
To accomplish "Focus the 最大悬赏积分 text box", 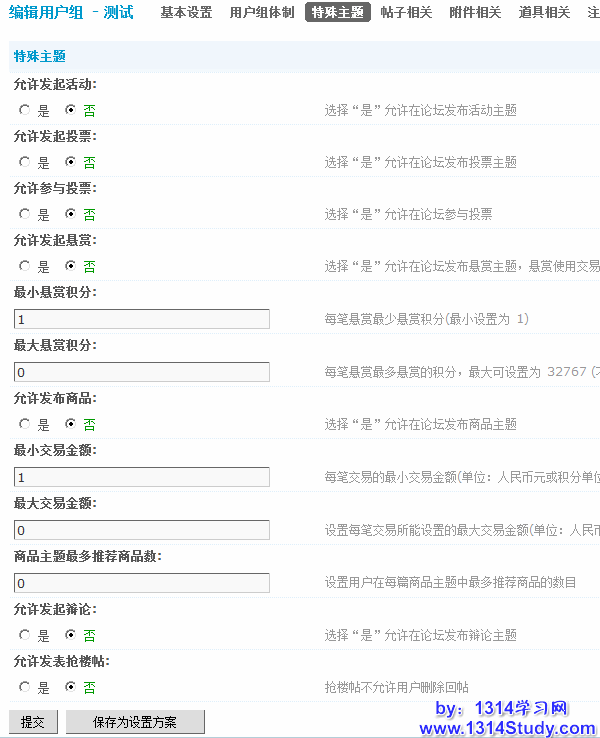I will pos(142,372).
